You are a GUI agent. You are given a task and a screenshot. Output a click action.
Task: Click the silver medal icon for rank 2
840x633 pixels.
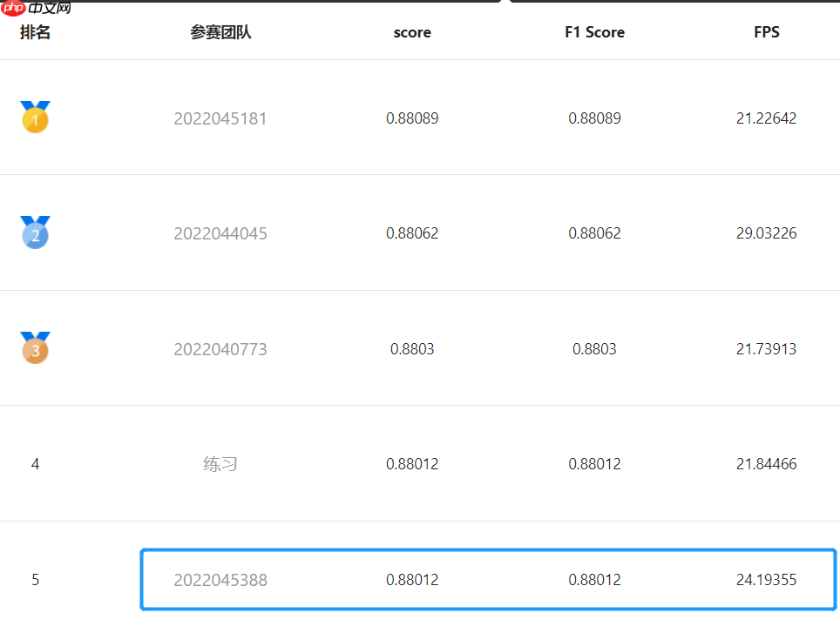coord(35,233)
